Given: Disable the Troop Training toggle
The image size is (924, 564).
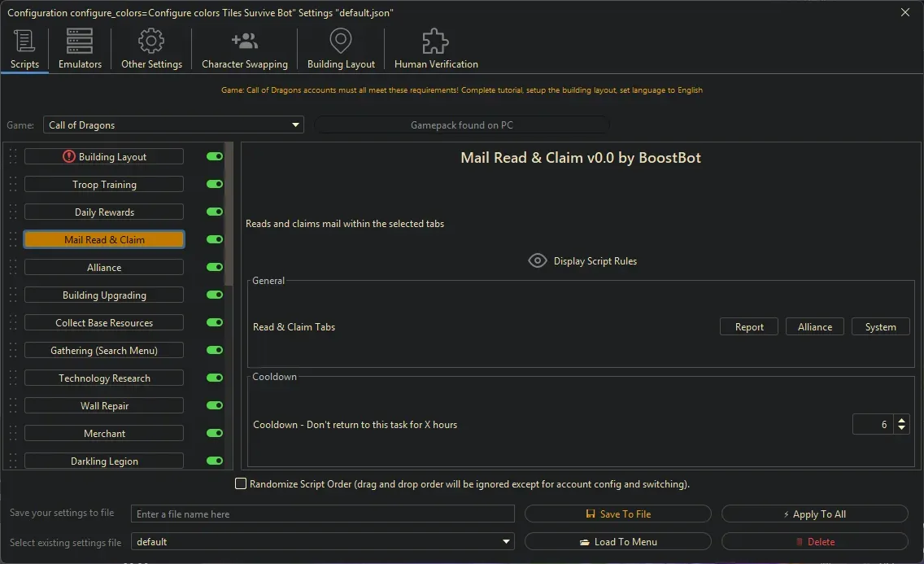Looking at the screenshot, I should click(x=213, y=184).
